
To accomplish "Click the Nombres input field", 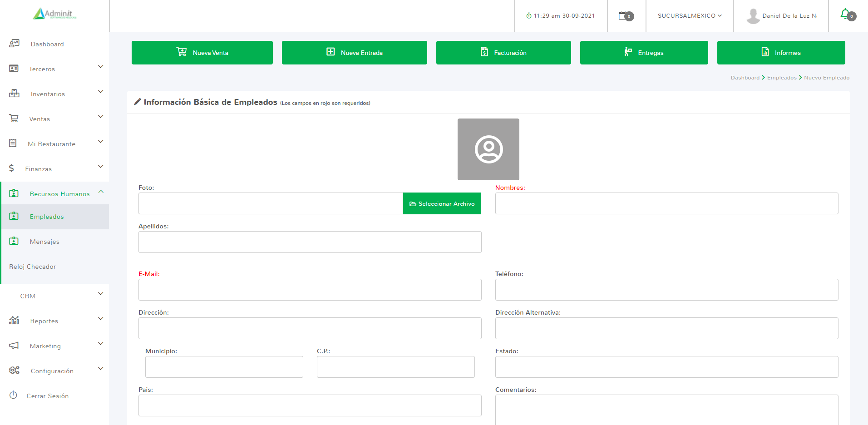I will click(x=666, y=203).
